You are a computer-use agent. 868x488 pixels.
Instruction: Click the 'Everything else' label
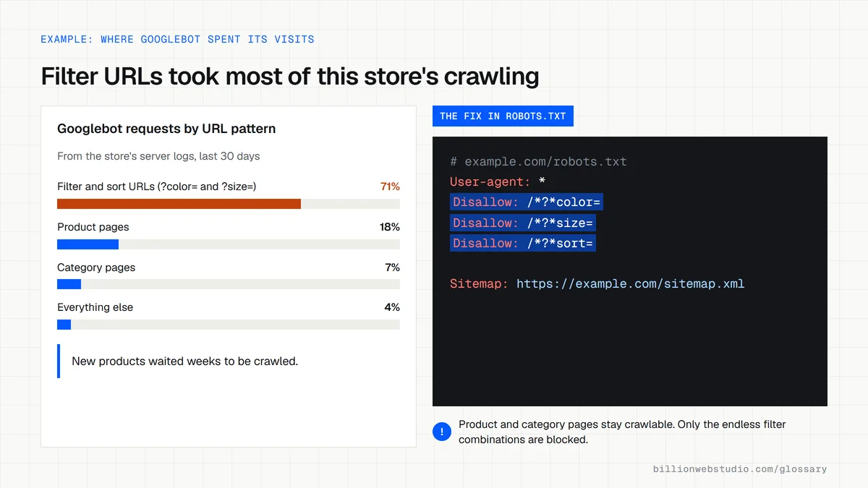click(x=95, y=307)
